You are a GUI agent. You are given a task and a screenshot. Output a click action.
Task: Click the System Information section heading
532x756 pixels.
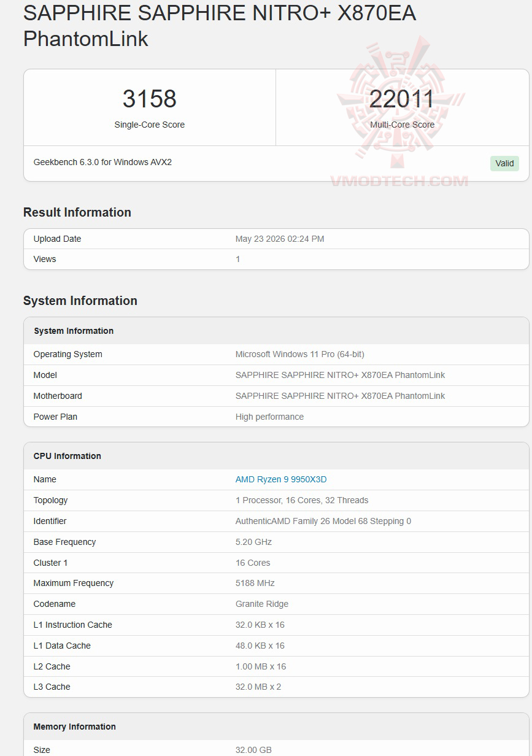80,301
